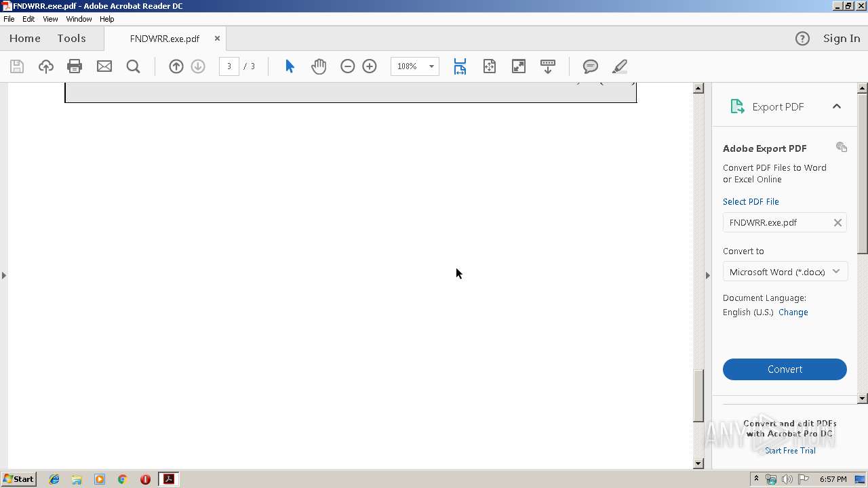Open the zoom level dropdown
Screen dimensions: 868x488
coord(431,66)
